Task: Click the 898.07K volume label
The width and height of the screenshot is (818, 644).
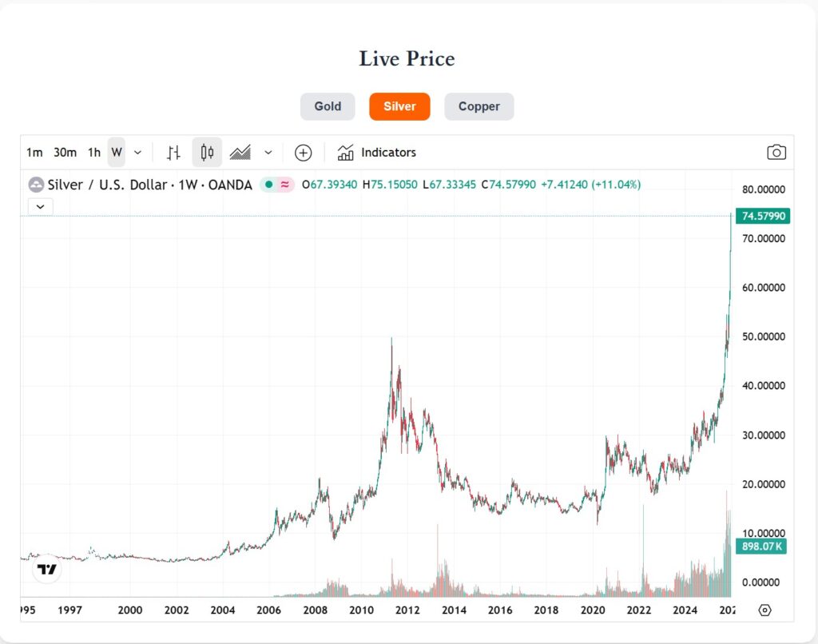Action: (x=763, y=547)
